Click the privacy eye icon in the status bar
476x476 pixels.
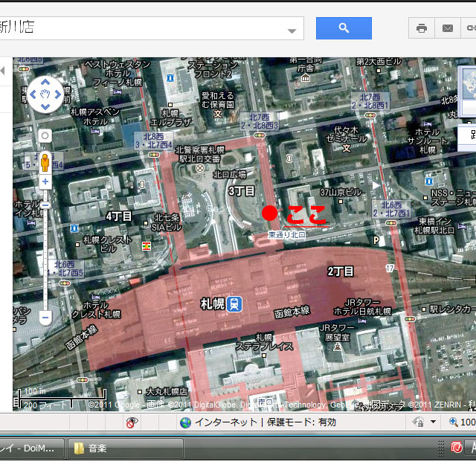coord(132,422)
